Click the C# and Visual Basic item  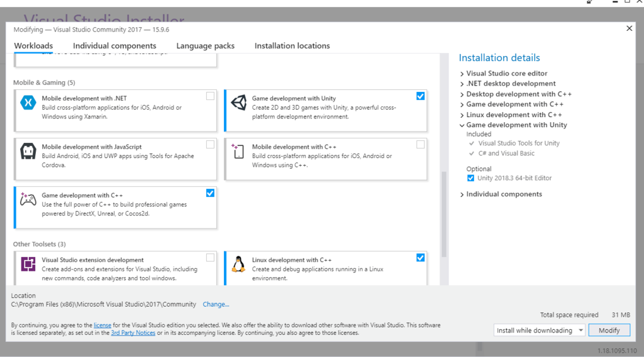point(506,154)
